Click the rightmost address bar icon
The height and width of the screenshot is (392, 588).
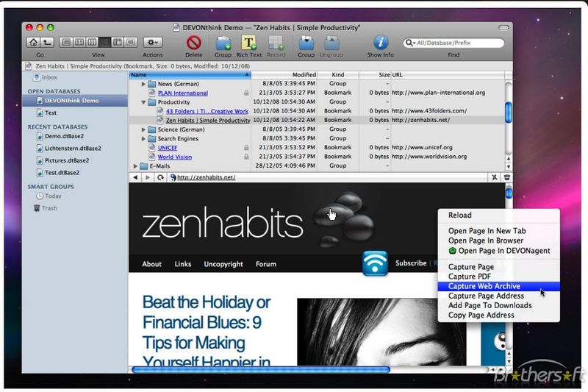click(x=507, y=177)
